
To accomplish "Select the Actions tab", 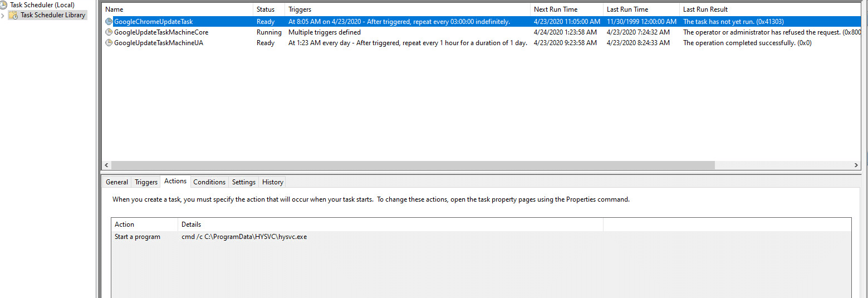I will pyautogui.click(x=175, y=181).
